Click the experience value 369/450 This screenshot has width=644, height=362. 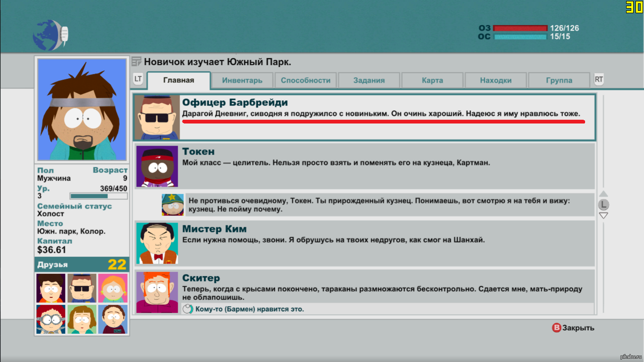114,188
